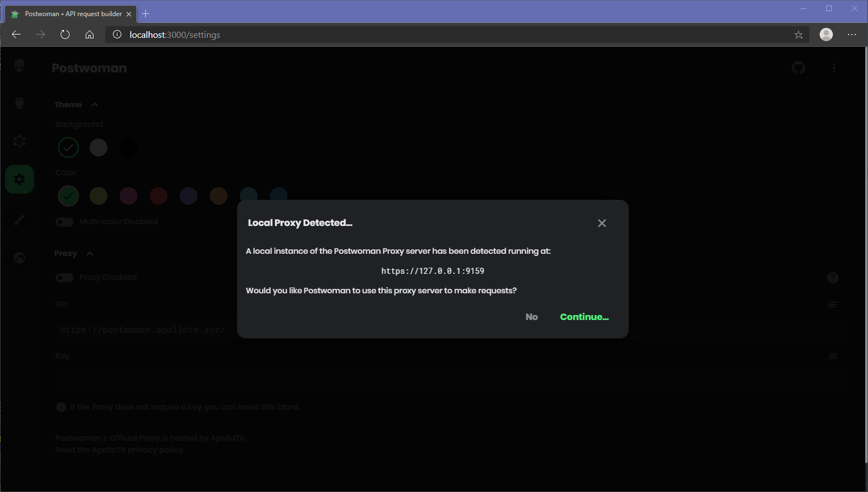This screenshot has width=868, height=492.
Task: Click the proxy Key input field
Action: click(x=451, y=382)
